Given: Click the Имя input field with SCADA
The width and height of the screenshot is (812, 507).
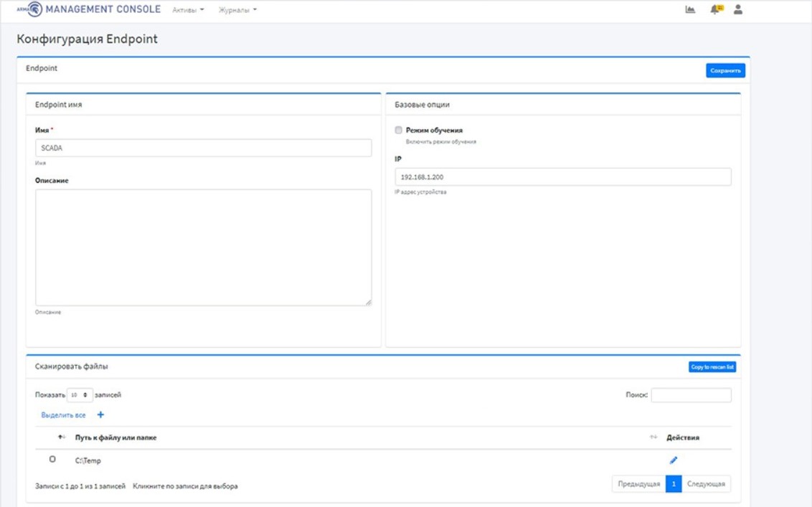Looking at the screenshot, I should [203, 148].
